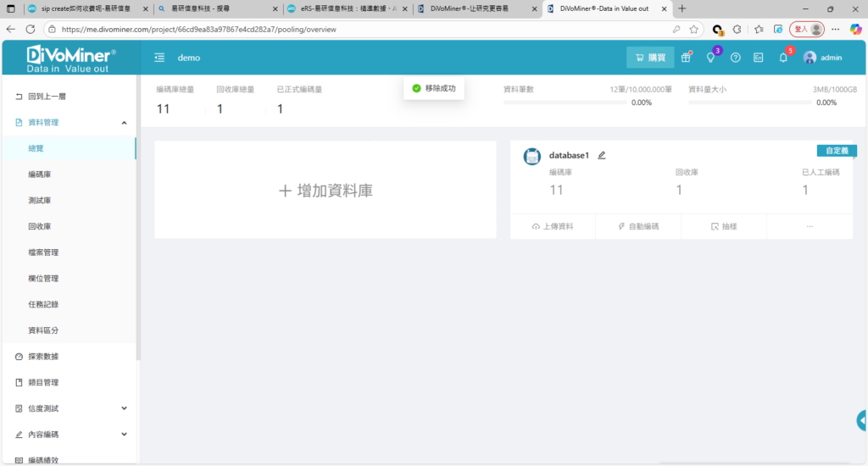The image size is (868, 466).
Task: Select 編碼庫 in the sidebar
Action: [x=40, y=175]
